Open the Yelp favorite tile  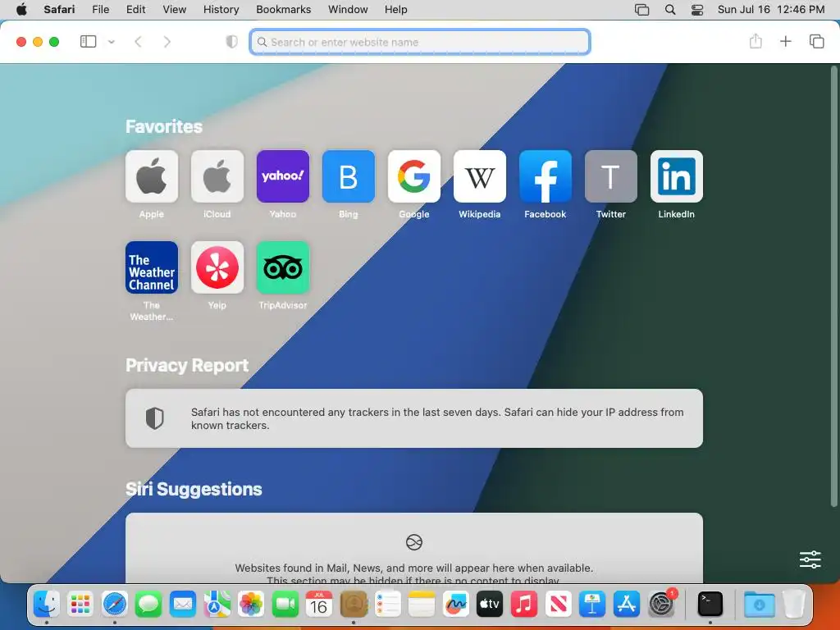click(x=217, y=267)
